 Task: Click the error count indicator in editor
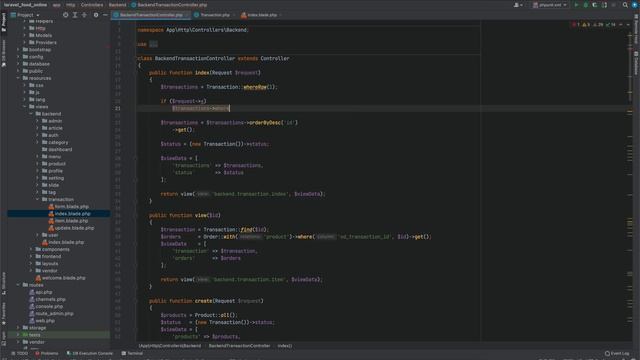point(576,24)
